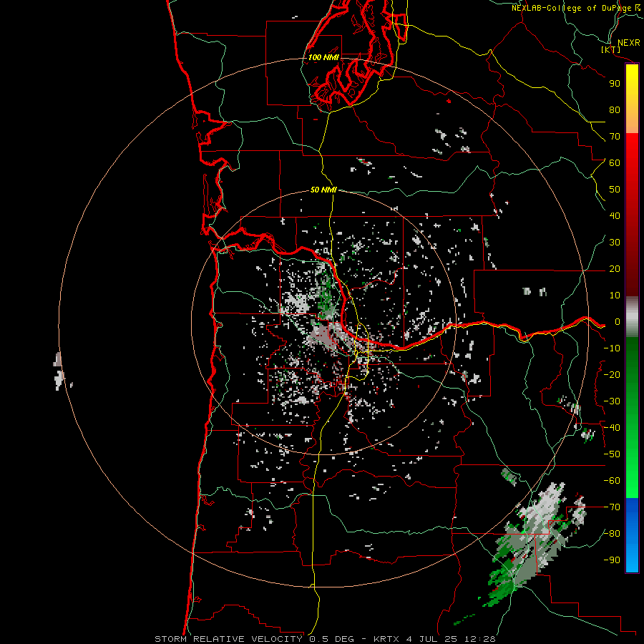Click the -30 value on the scale
The height and width of the screenshot is (644, 644).
point(612,401)
